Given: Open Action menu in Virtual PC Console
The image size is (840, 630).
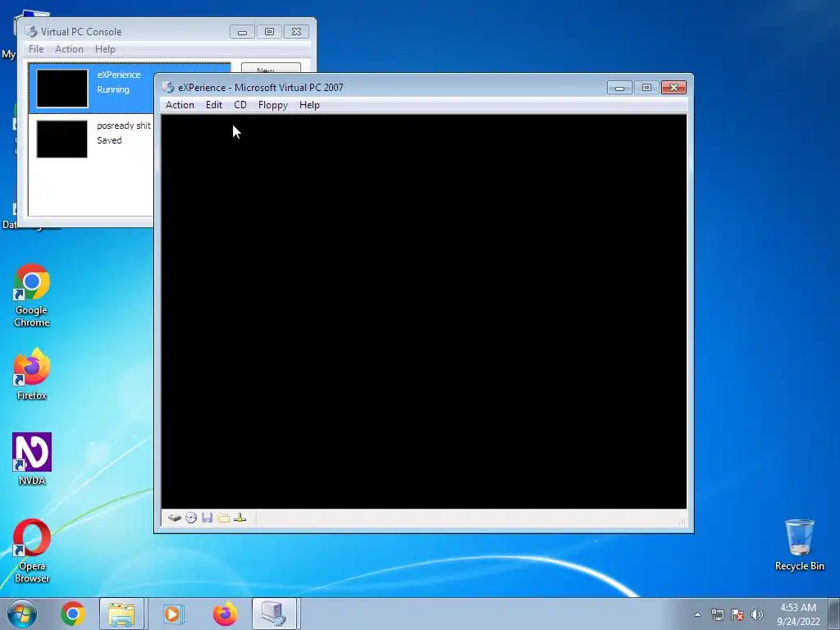Looking at the screenshot, I should [69, 48].
